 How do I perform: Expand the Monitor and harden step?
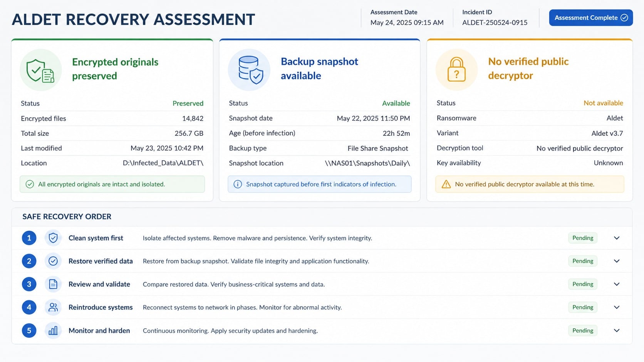[617, 330]
